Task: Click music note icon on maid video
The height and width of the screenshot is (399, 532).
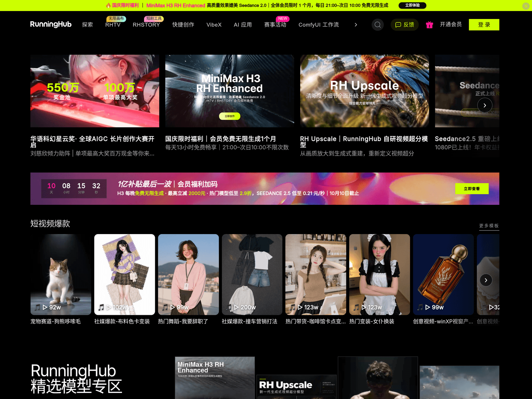Action: pos(356,307)
